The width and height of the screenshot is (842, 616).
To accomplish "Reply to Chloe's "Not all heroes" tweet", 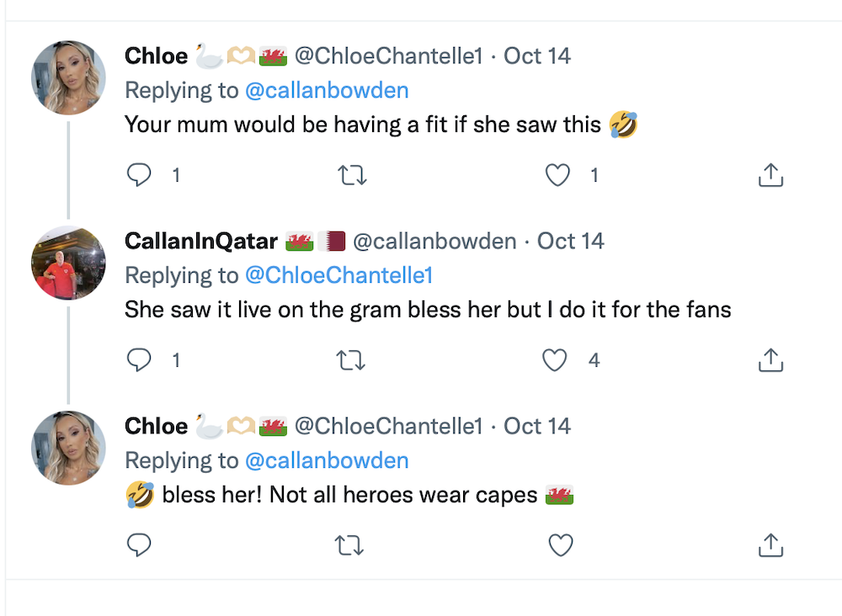I will tap(139, 545).
